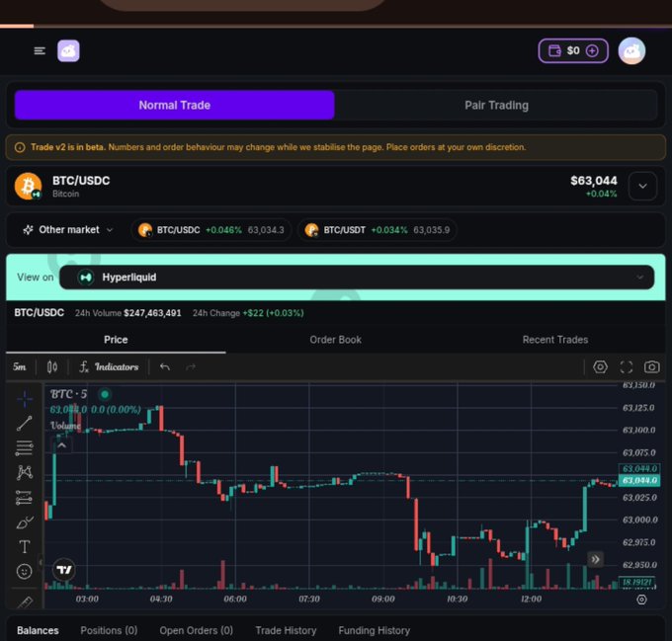672x641 pixels.
Task: Switch to Normal Trade mode
Action: [175, 105]
